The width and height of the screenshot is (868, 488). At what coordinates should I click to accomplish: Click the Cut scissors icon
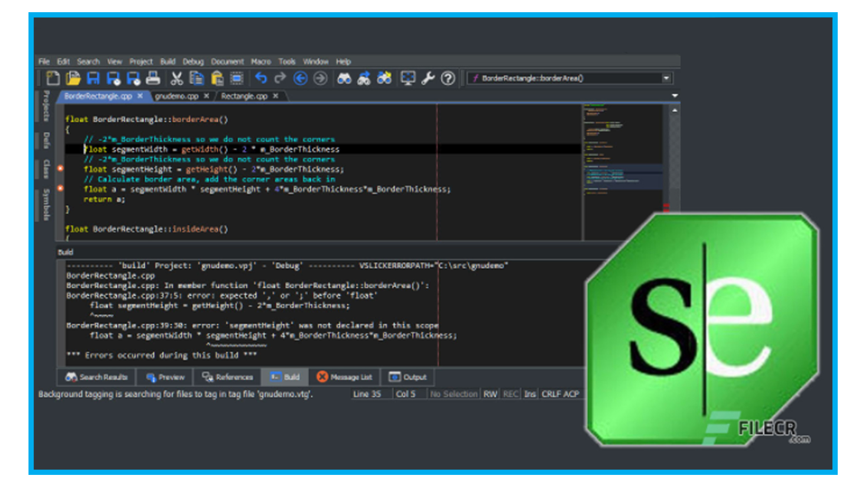tap(177, 79)
